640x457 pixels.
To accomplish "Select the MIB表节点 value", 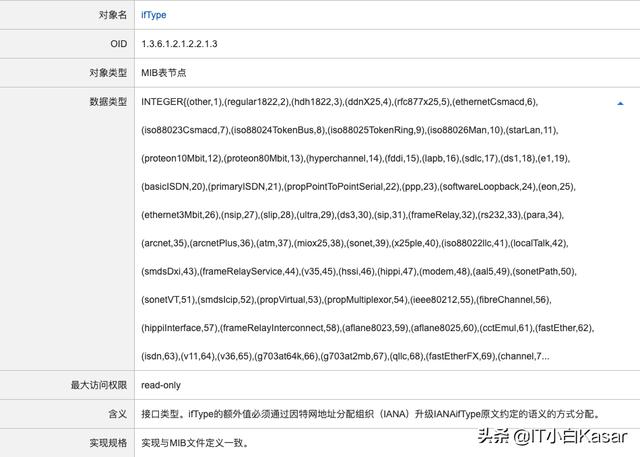I will pos(164,73).
